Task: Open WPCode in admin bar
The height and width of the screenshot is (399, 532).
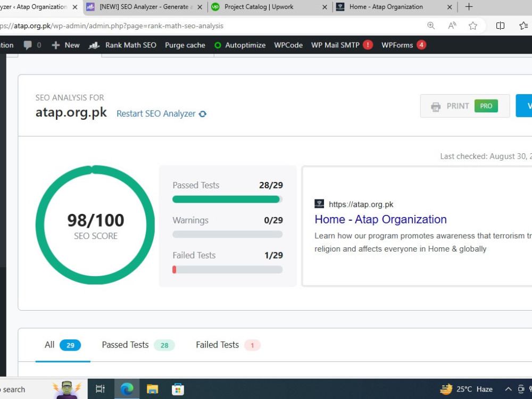Action: pyautogui.click(x=288, y=45)
